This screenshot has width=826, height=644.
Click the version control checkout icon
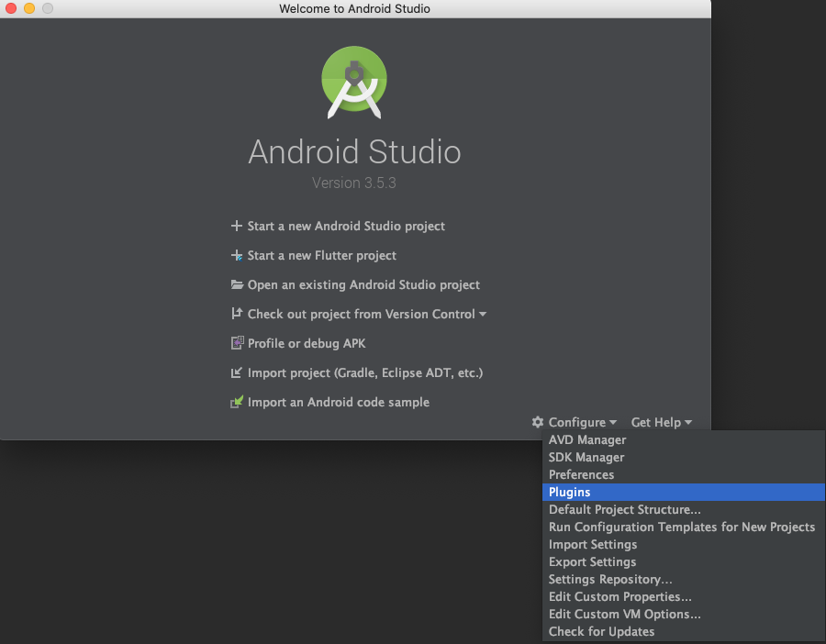[237, 314]
